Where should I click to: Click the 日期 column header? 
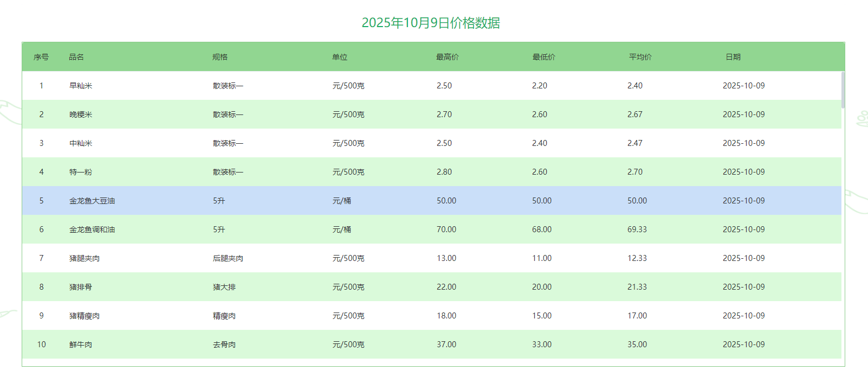(733, 57)
